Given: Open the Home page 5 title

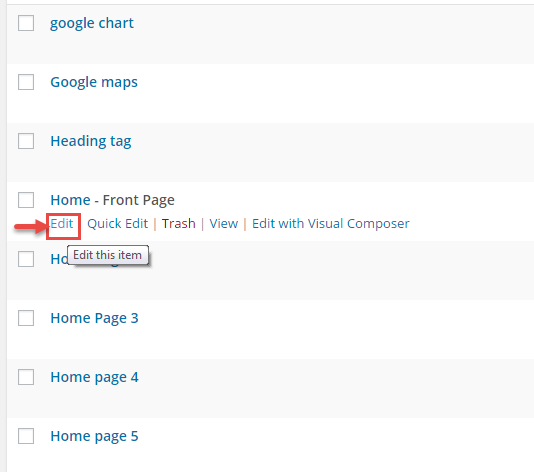Looking at the screenshot, I should 94,436.
